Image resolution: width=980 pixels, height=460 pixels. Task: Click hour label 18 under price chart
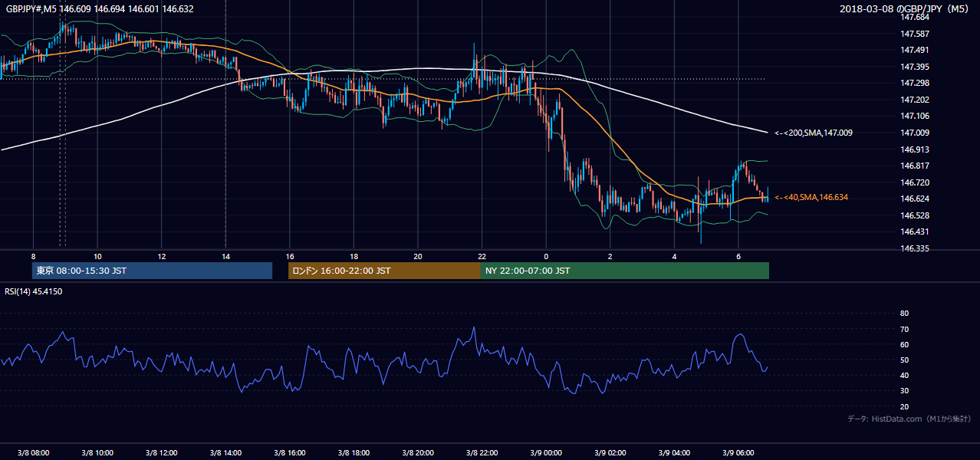(354, 255)
